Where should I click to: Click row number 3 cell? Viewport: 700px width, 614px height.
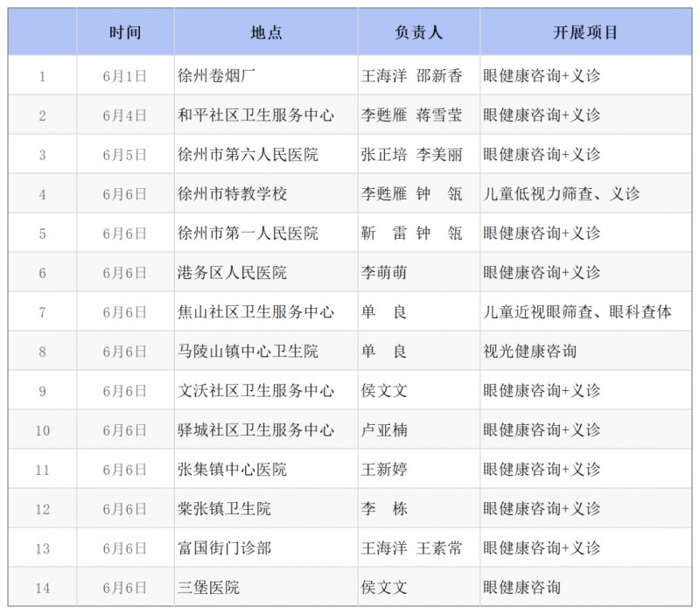pyautogui.click(x=42, y=155)
